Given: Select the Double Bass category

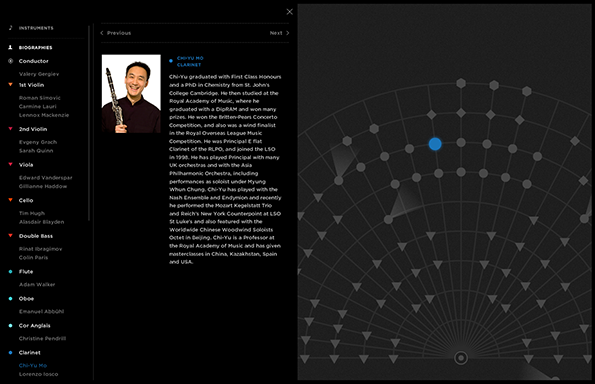Looking at the screenshot, I should tap(36, 236).
